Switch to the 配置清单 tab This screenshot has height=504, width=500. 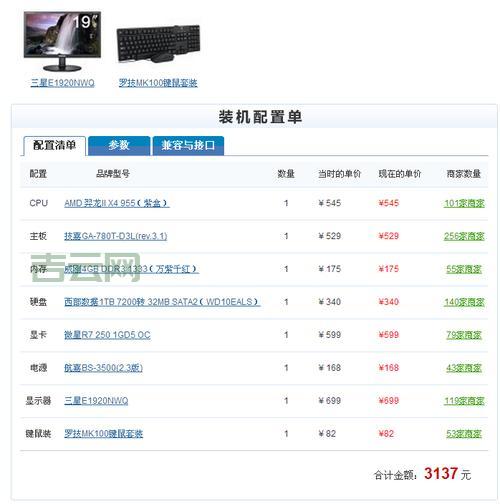pyautogui.click(x=55, y=145)
